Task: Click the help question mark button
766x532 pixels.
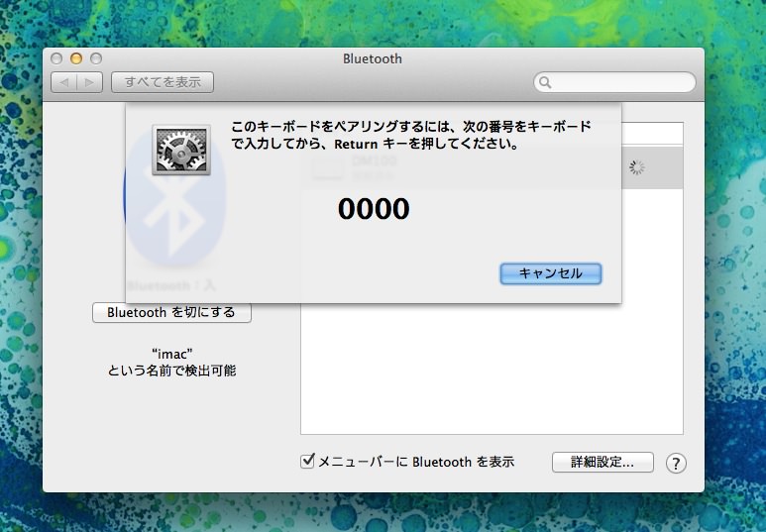Action: 676,463
